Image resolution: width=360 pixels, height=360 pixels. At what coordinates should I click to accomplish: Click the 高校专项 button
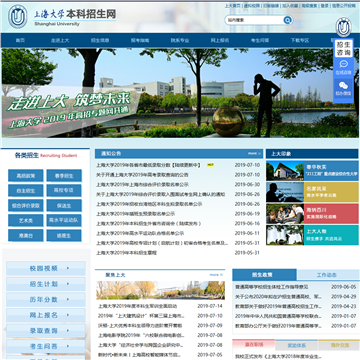coord(64,191)
